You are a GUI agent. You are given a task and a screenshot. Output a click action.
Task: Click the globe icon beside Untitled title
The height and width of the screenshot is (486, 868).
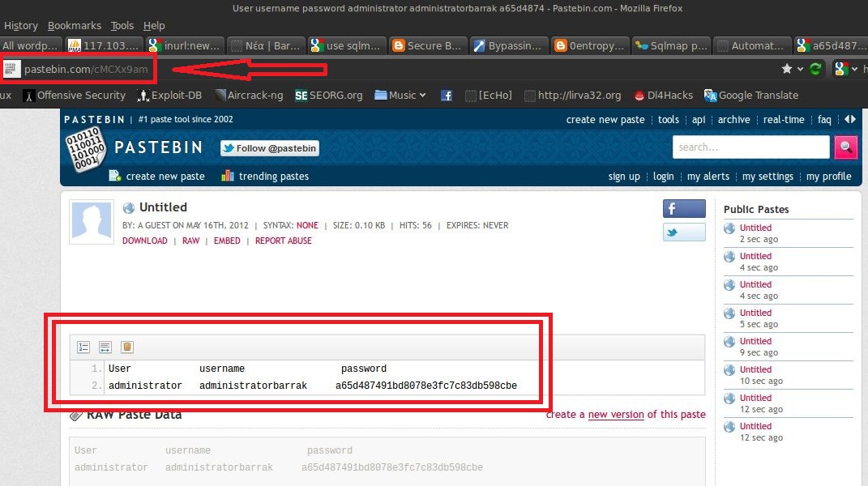[128, 207]
